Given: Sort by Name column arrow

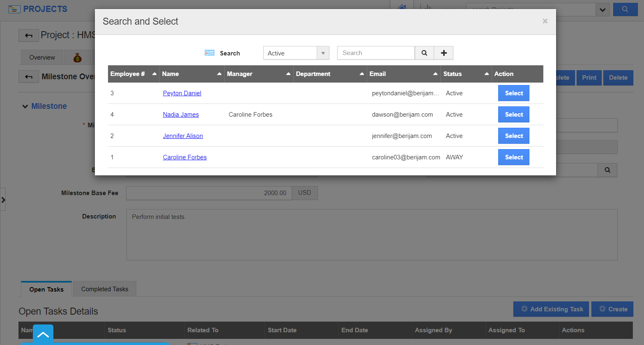Looking at the screenshot, I should pyautogui.click(x=219, y=74).
